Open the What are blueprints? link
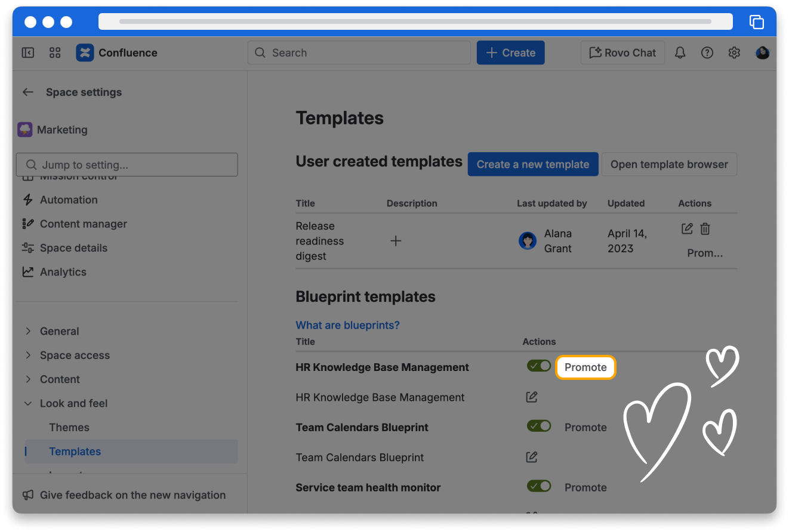This screenshot has height=532, width=789. [347, 325]
